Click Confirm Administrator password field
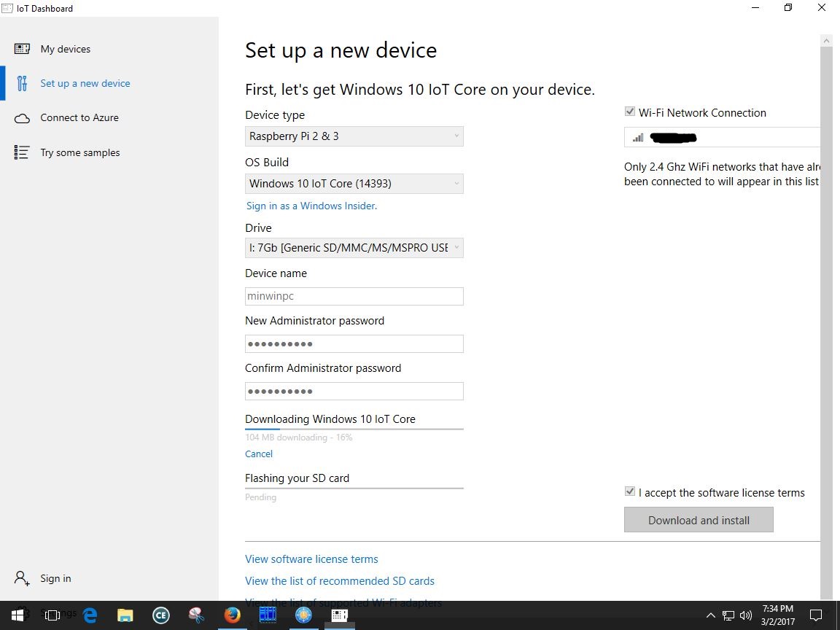Screen dimensions: 840x630 point(354,391)
